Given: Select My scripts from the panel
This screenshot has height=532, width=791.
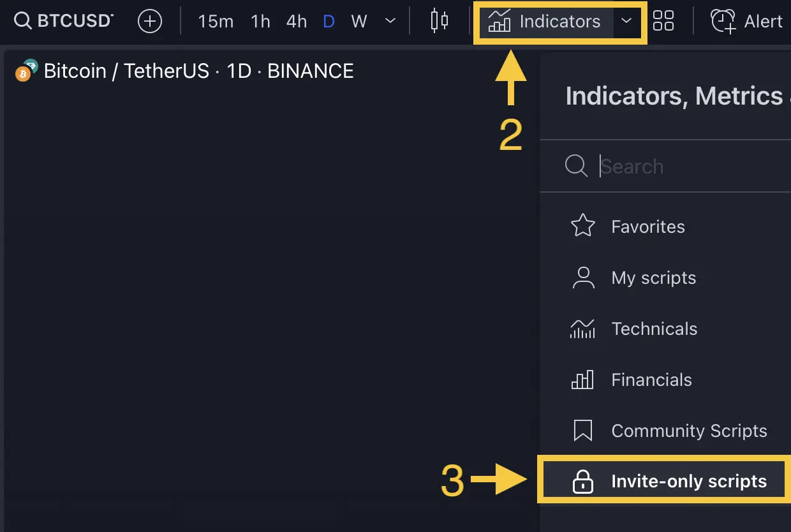Looking at the screenshot, I should coord(653,277).
